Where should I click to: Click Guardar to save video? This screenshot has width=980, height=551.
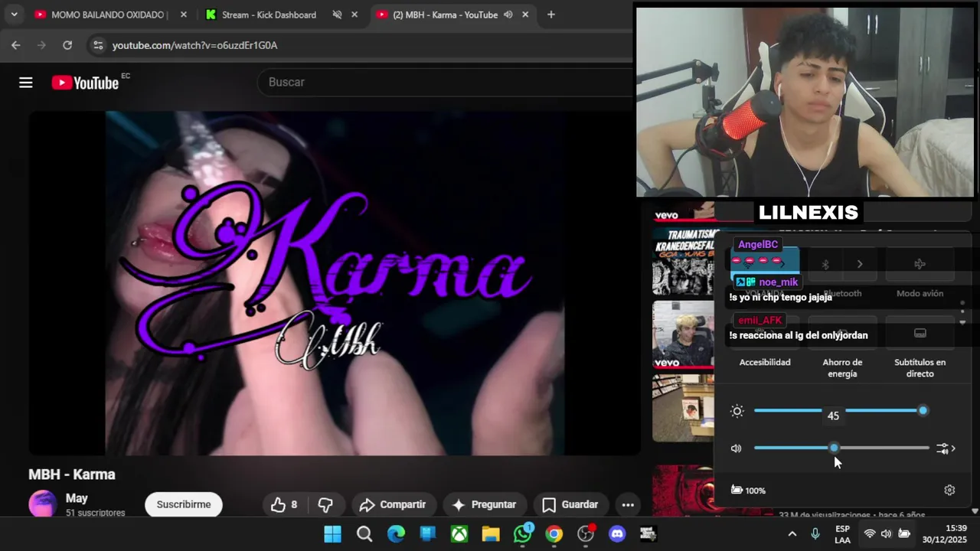tap(570, 504)
